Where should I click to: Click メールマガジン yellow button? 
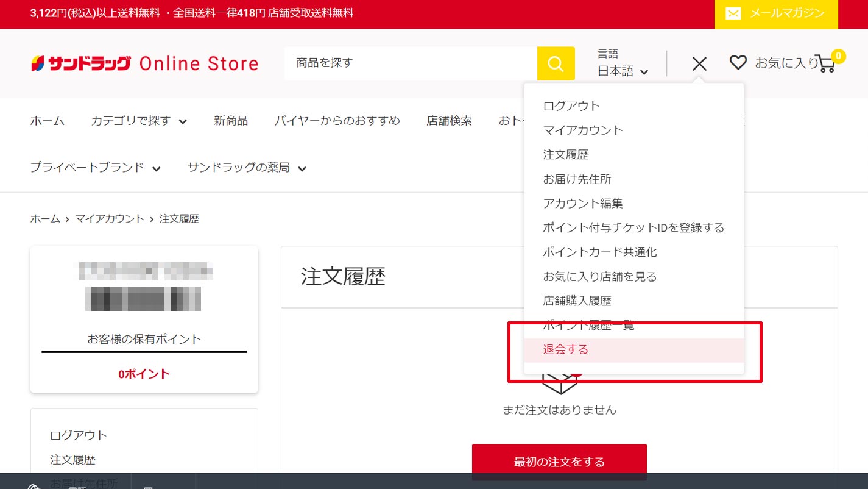tap(776, 14)
